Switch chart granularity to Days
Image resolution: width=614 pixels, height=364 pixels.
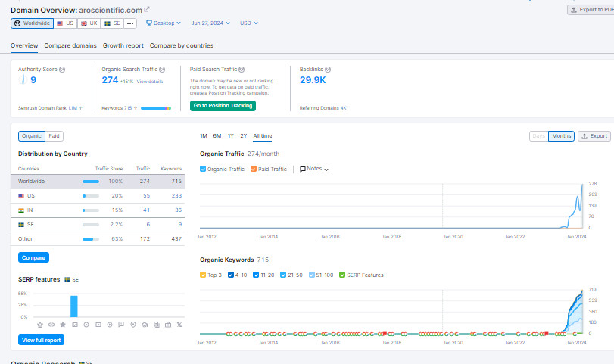[x=539, y=135]
